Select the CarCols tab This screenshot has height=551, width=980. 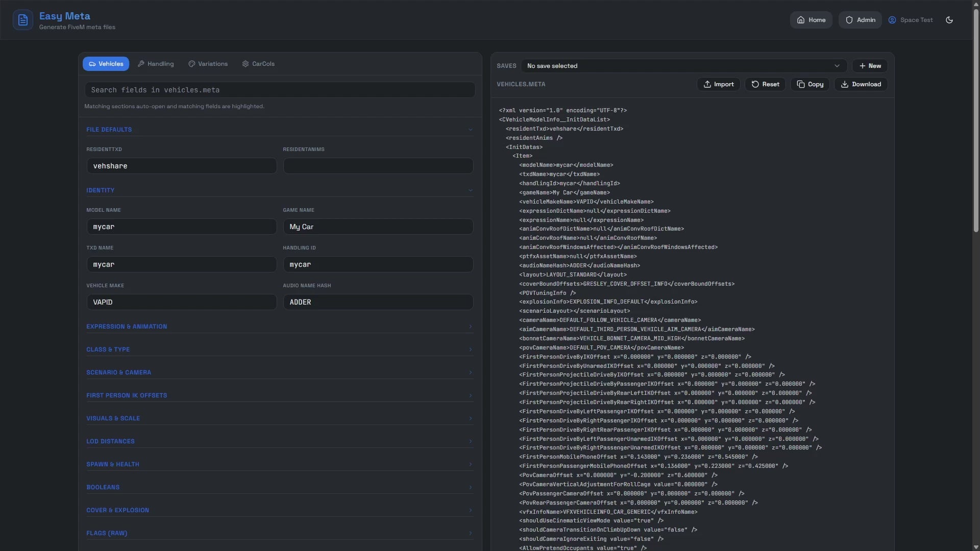(258, 64)
